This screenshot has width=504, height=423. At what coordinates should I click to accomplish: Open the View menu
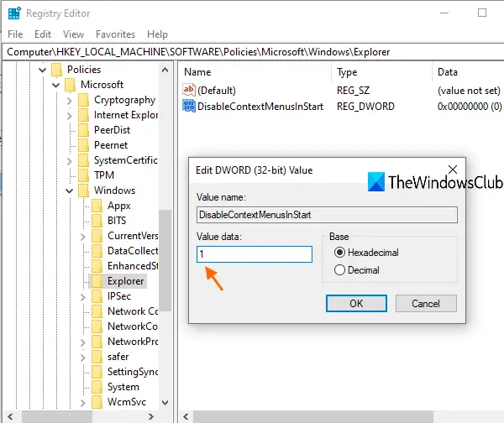pyautogui.click(x=73, y=34)
